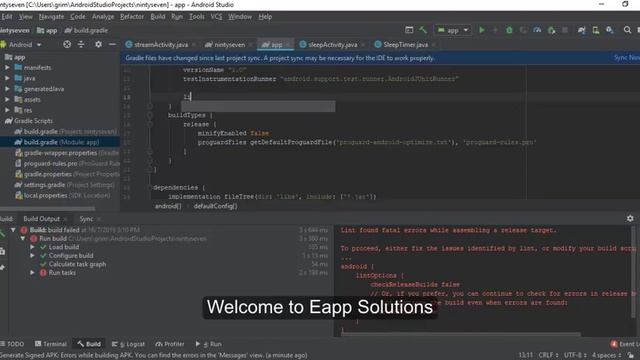
Task: Close the sleepActivity.java tab
Action: [362, 44]
